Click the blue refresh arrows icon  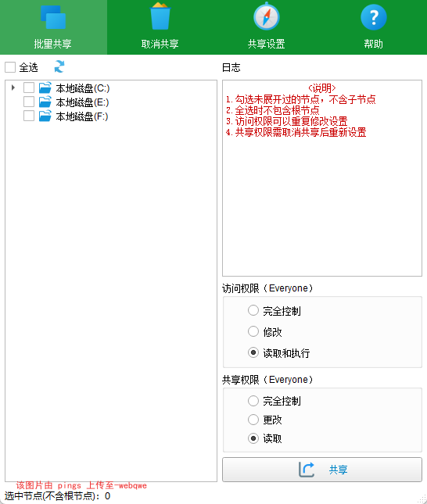point(59,67)
